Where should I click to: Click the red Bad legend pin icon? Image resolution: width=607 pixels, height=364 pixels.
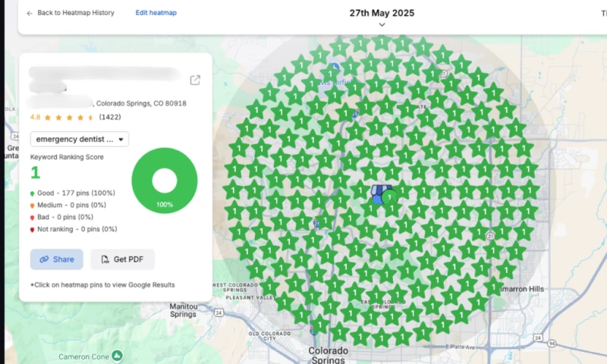coord(33,217)
